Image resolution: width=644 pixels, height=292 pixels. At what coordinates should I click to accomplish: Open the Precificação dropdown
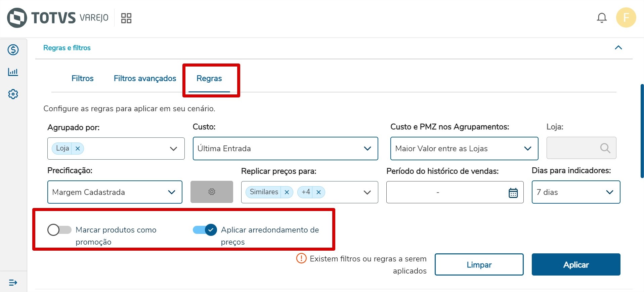[x=115, y=192]
